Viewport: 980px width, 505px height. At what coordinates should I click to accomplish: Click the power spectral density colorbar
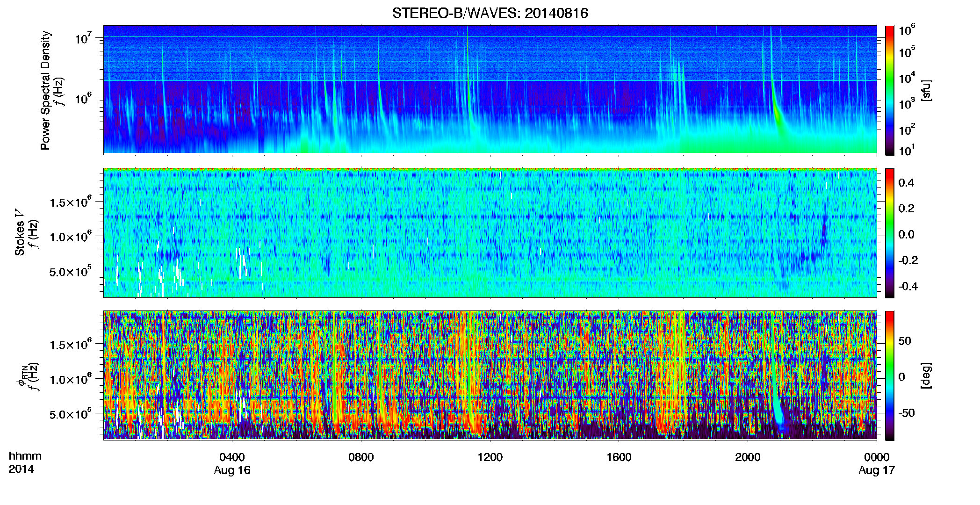pos(889,90)
